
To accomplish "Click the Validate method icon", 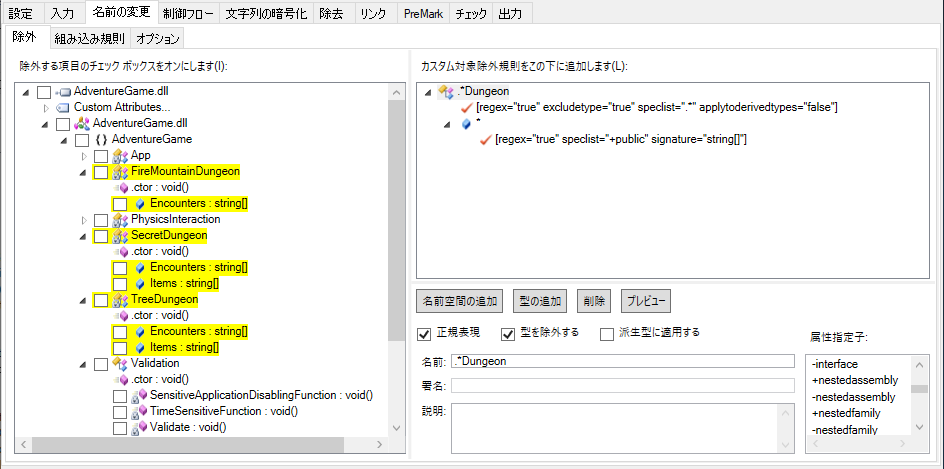I will pyautogui.click(x=139, y=427).
